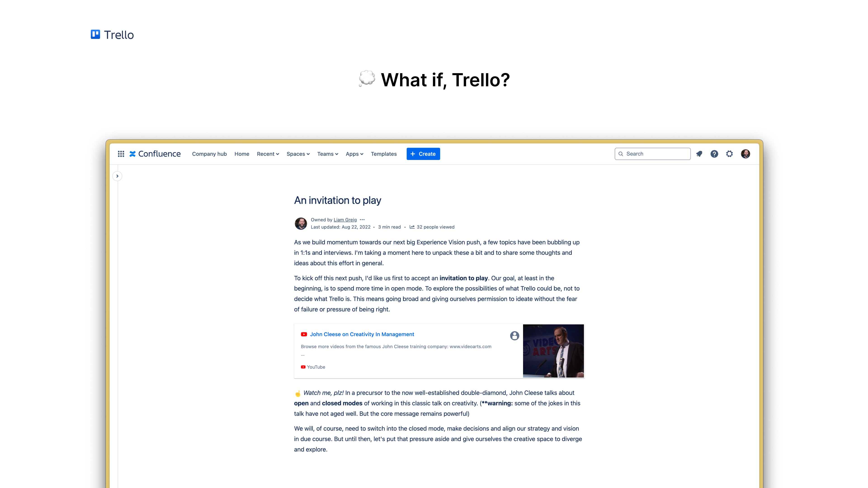Click the Create button in navbar
Viewport: 868px width, 488px height.
tap(423, 154)
